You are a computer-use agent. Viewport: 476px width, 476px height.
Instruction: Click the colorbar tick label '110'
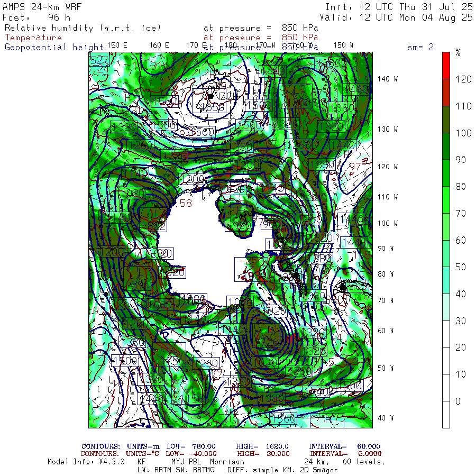(463, 106)
